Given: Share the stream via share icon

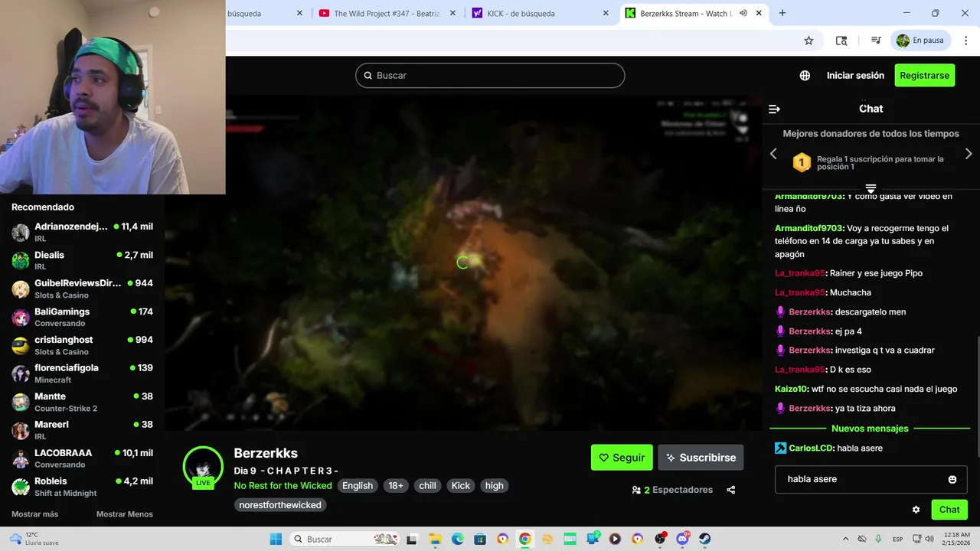Looking at the screenshot, I should pyautogui.click(x=730, y=490).
